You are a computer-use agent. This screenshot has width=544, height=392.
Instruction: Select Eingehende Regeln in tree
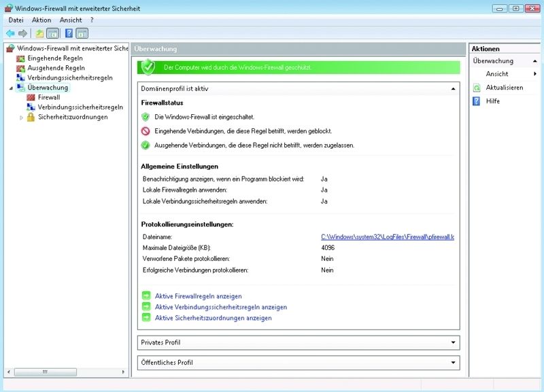tap(55, 58)
